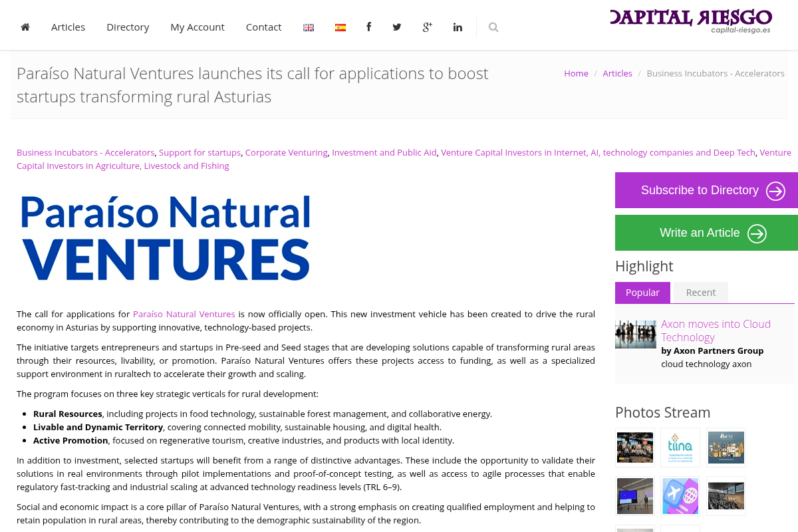This screenshot has width=798, height=532.
Task: Click the arrow icon on Subscribe to Directory
Action: (x=775, y=191)
